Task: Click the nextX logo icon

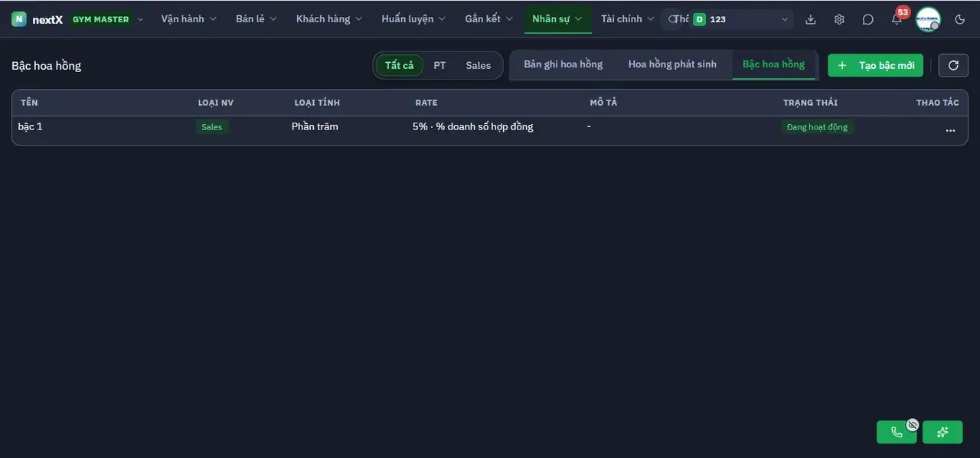Action: tap(19, 19)
